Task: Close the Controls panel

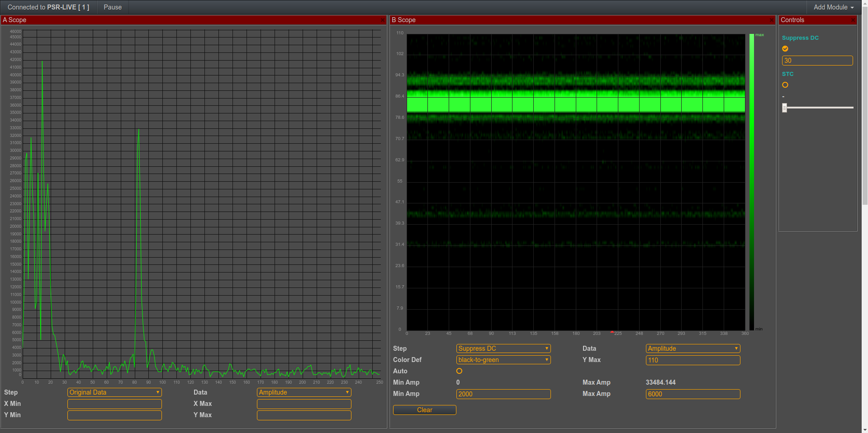Action: (x=853, y=20)
